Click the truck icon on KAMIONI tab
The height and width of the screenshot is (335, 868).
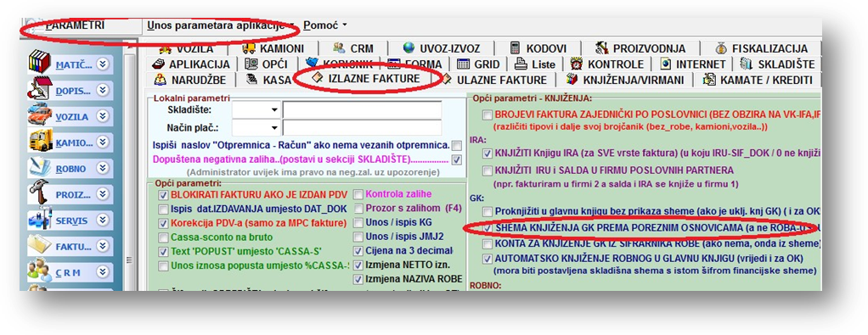(x=249, y=48)
